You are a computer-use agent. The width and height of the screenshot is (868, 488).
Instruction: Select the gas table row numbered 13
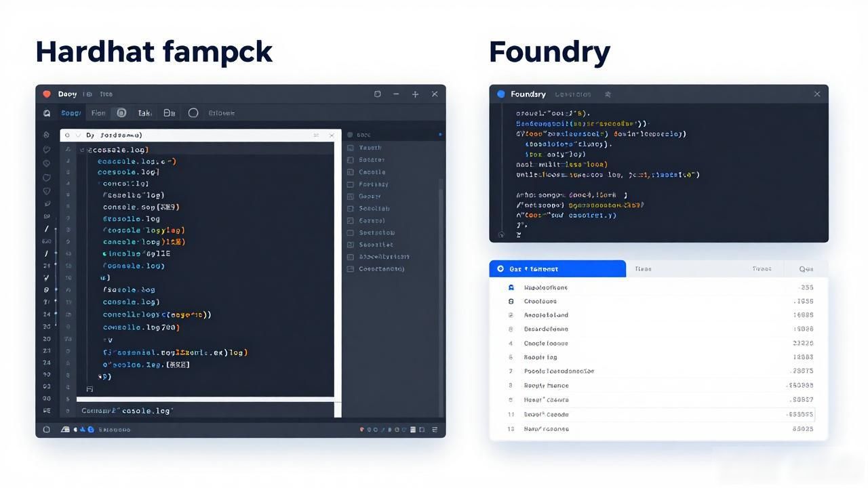(659, 429)
